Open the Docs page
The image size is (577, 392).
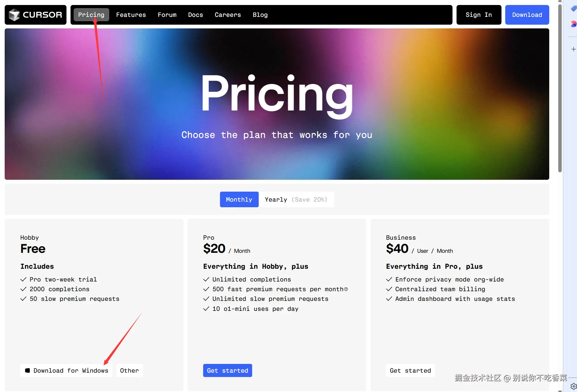click(195, 15)
